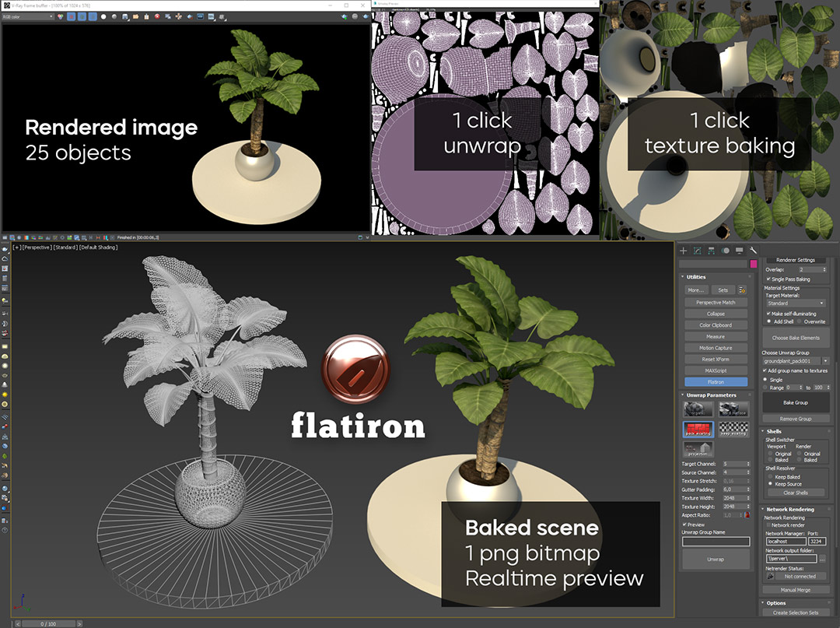Select the projection unwrap mode thumbnail
Viewport: 840px width, 628px height.
[698, 449]
